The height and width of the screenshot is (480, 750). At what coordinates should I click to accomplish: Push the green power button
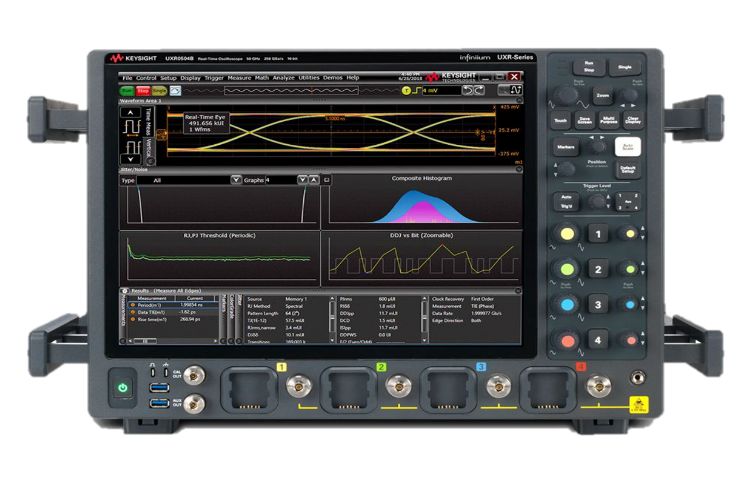122,387
